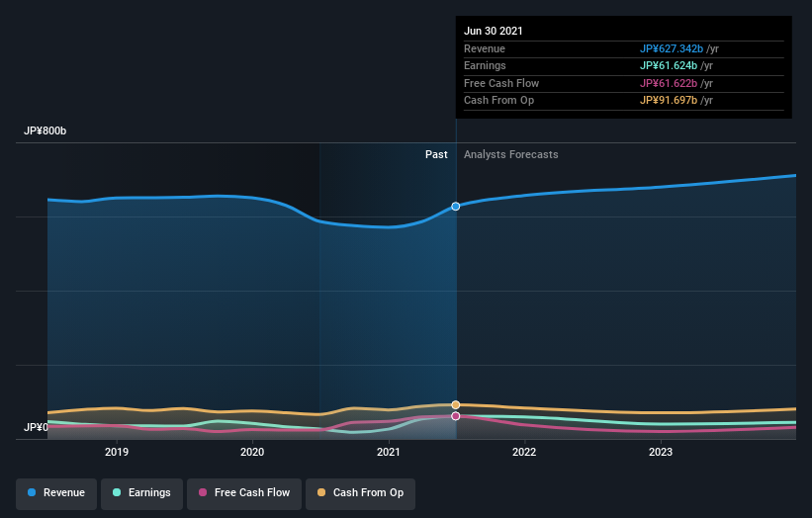
Task: Click the JP¥61.624b earnings value
Action: [669, 65]
